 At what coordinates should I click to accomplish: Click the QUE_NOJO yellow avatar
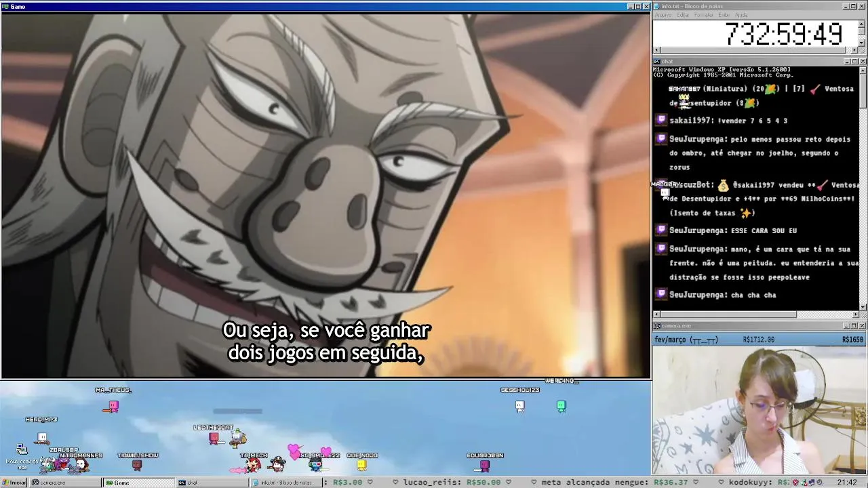coord(361,465)
